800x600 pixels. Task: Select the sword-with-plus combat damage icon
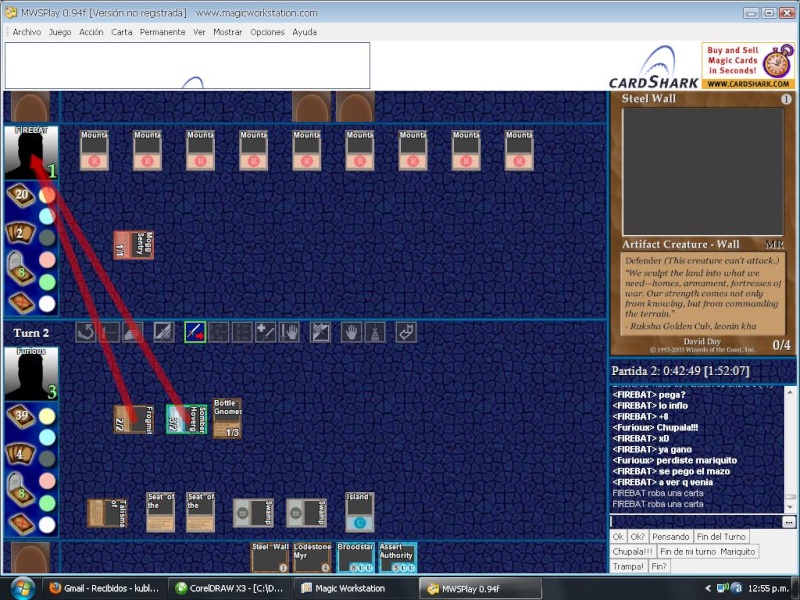tap(265, 333)
